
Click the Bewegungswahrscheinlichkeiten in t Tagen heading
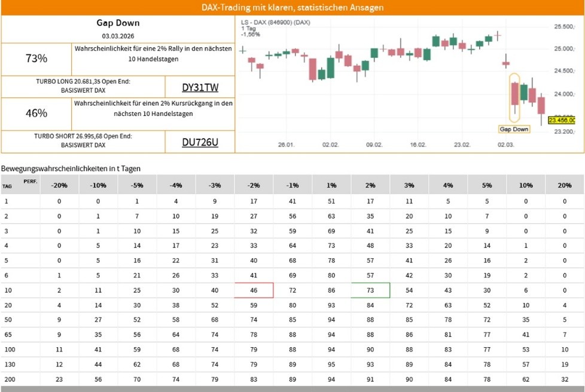[71, 169]
